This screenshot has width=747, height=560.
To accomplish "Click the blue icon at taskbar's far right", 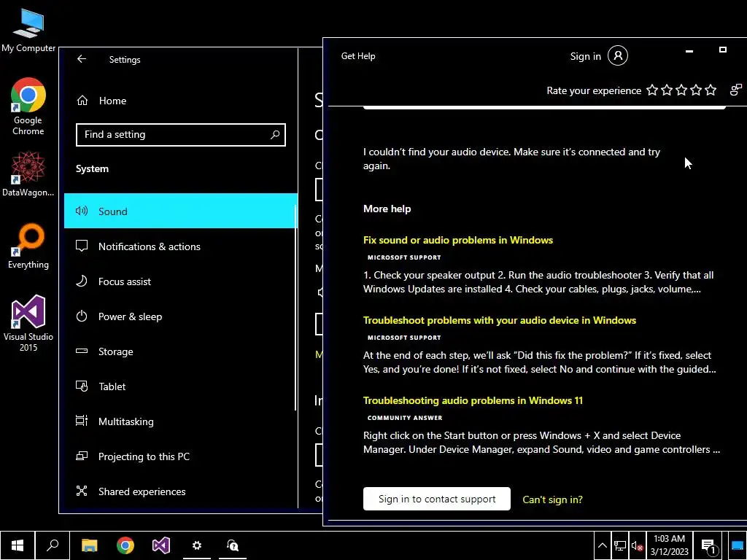I will (x=738, y=545).
